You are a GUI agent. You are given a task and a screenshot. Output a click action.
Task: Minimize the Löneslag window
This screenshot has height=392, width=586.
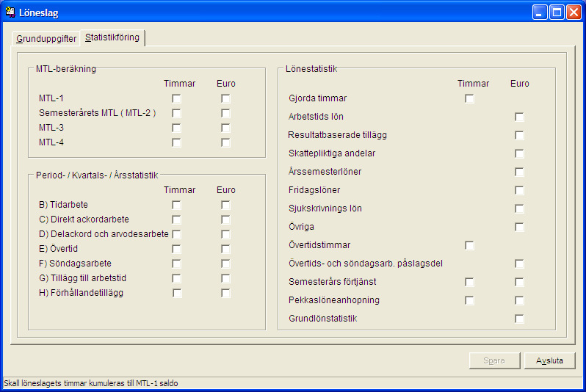(x=540, y=12)
